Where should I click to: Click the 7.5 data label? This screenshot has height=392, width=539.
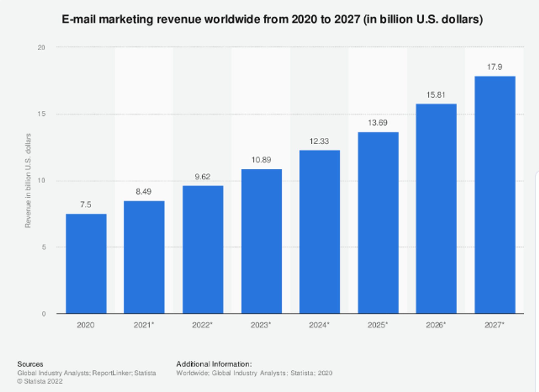[86, 205]
